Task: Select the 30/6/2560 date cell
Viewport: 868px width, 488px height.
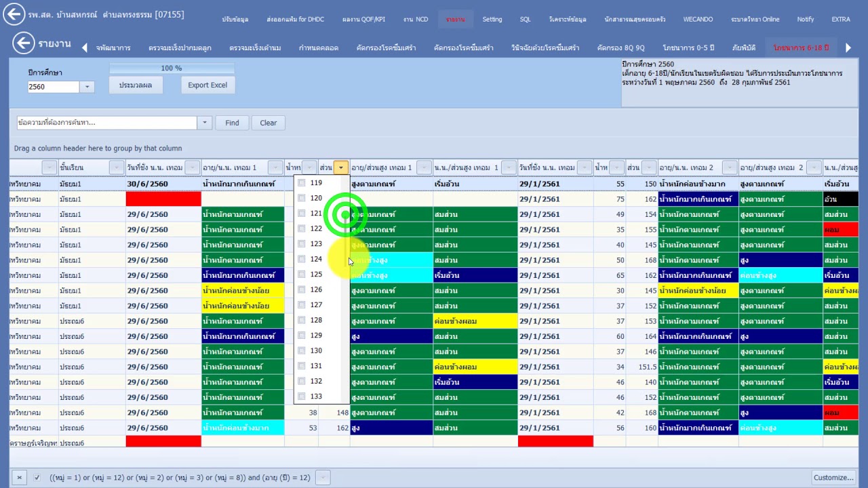Action: coord(163,184)
